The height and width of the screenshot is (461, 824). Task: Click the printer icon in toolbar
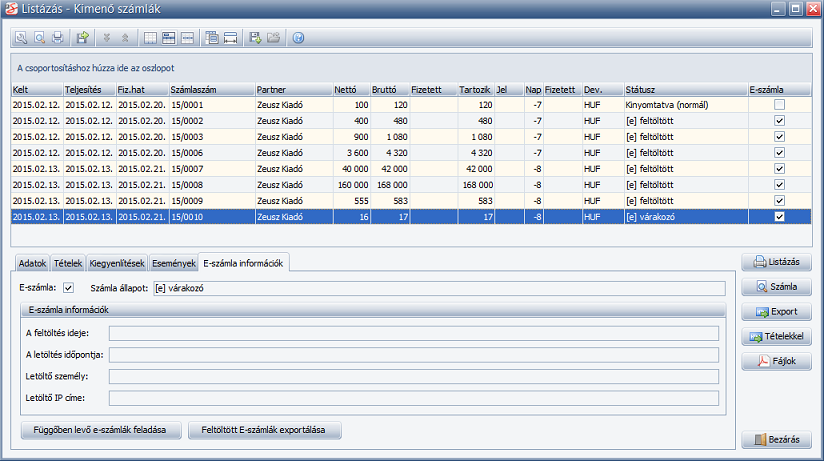(58, 38)
